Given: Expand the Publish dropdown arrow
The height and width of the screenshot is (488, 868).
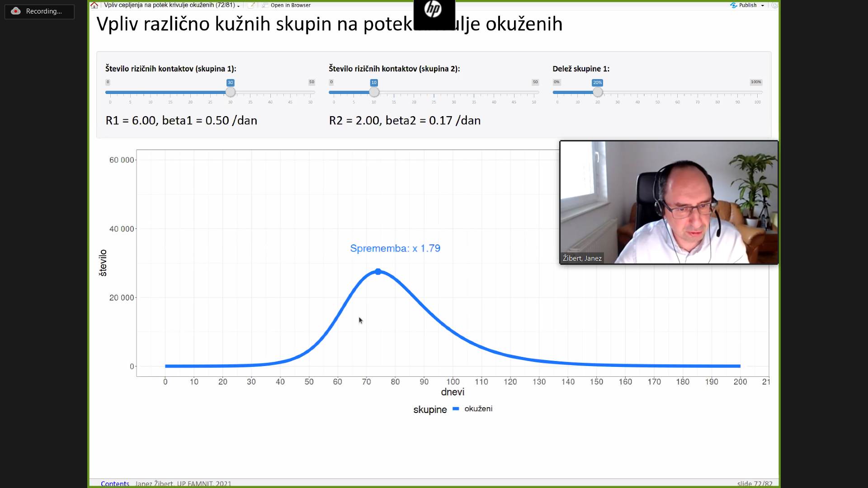Looking at the screenshot, I should click(763, 6).
